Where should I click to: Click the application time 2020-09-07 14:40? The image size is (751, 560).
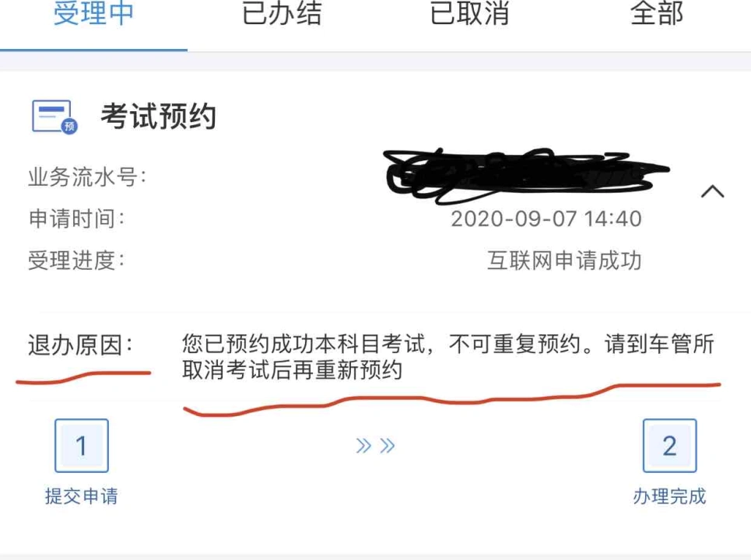pos(546,219)
